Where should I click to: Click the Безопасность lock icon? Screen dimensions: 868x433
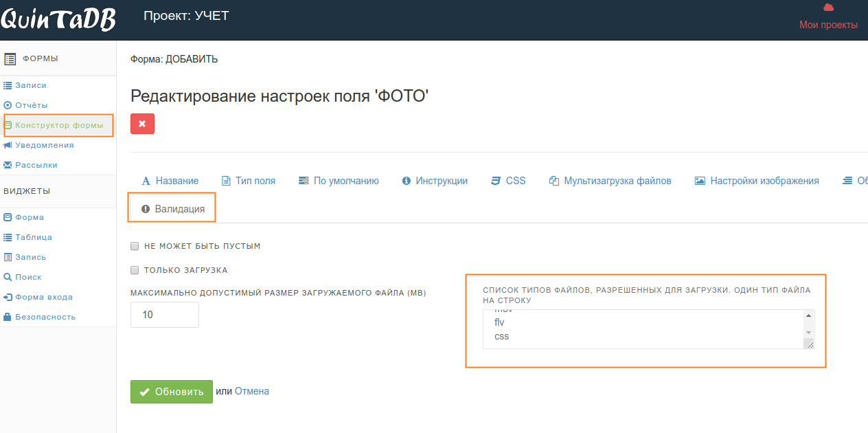[8, 317]
